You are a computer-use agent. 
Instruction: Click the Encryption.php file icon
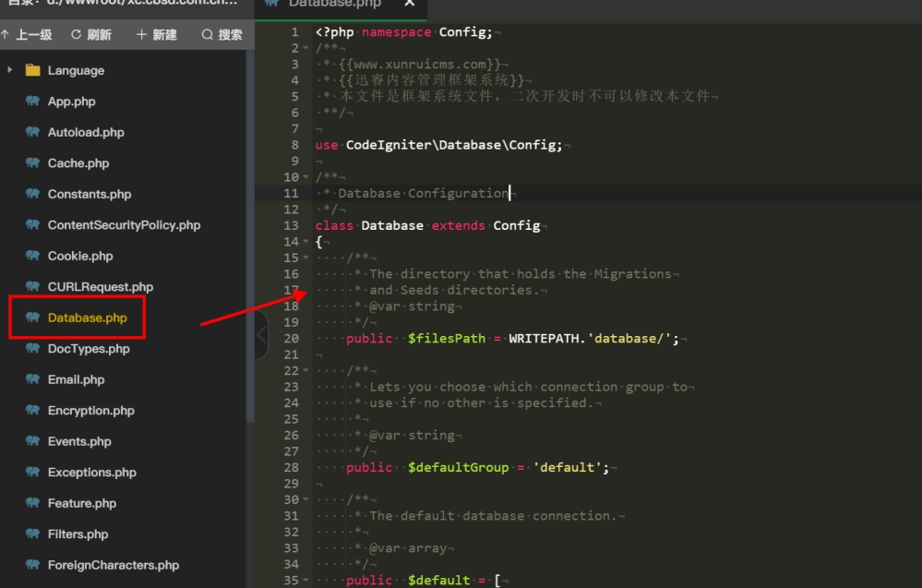click(x=33, y=411)
